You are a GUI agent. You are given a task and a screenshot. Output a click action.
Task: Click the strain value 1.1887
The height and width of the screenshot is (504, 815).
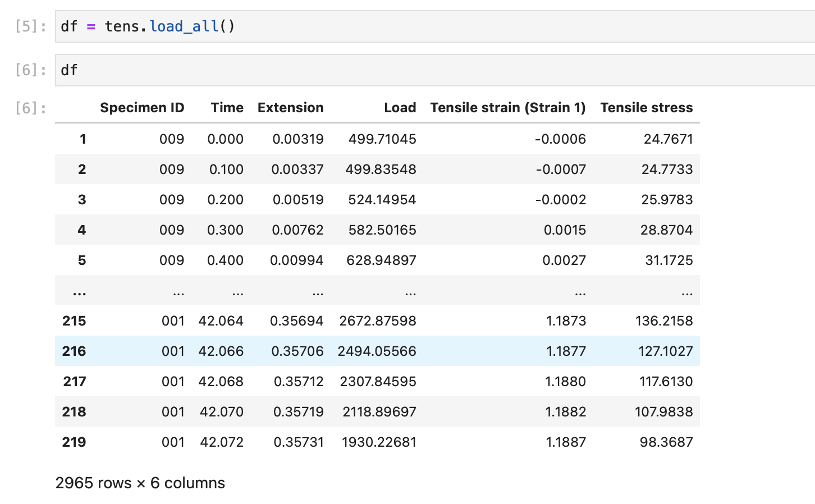(x=566, y=442)
